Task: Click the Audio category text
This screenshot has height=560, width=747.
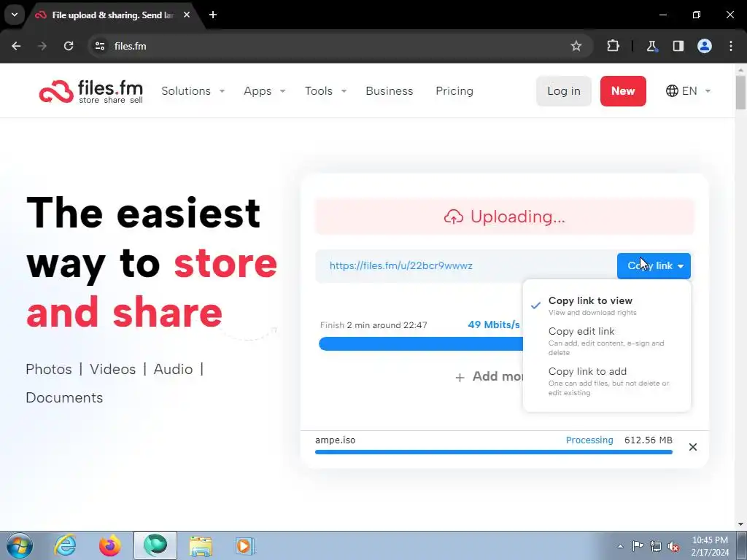Action: (x=173, y=369)
